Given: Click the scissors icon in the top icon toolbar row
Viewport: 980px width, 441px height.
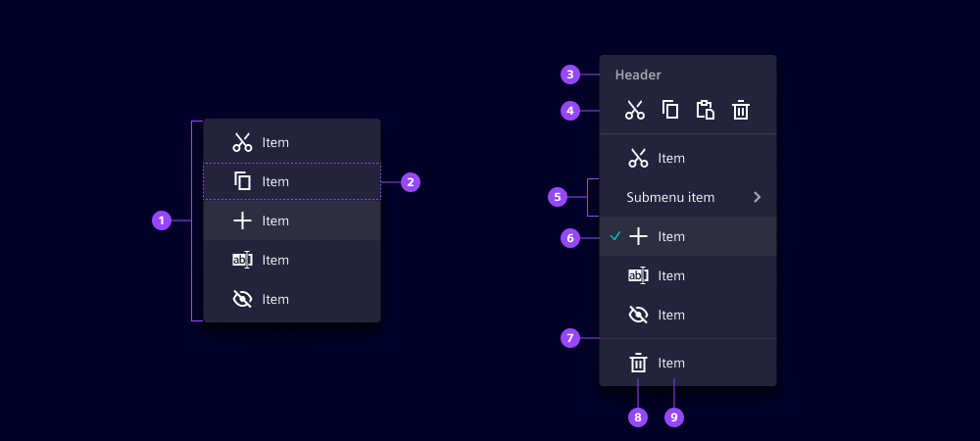Looking at the screenshot, I should (635, 111).
